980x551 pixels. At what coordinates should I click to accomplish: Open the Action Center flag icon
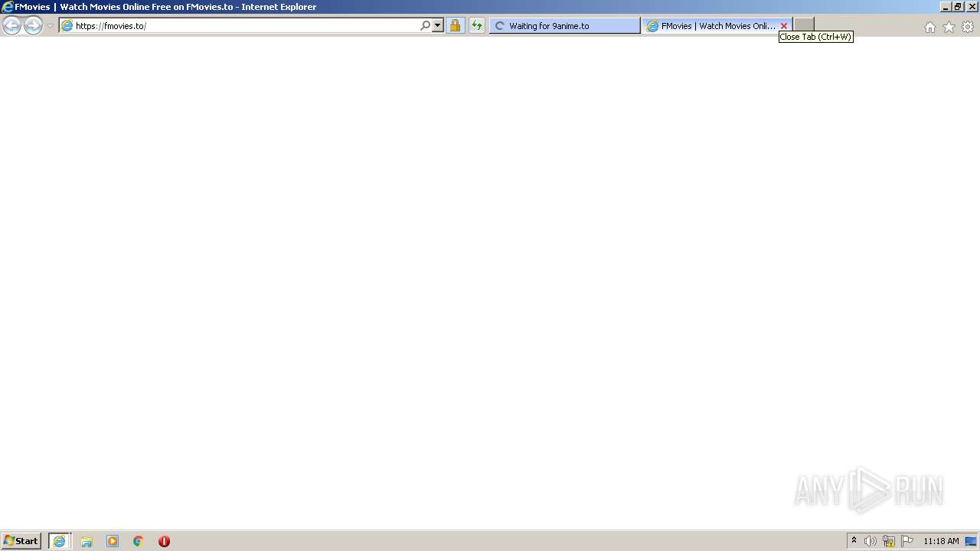907,541
